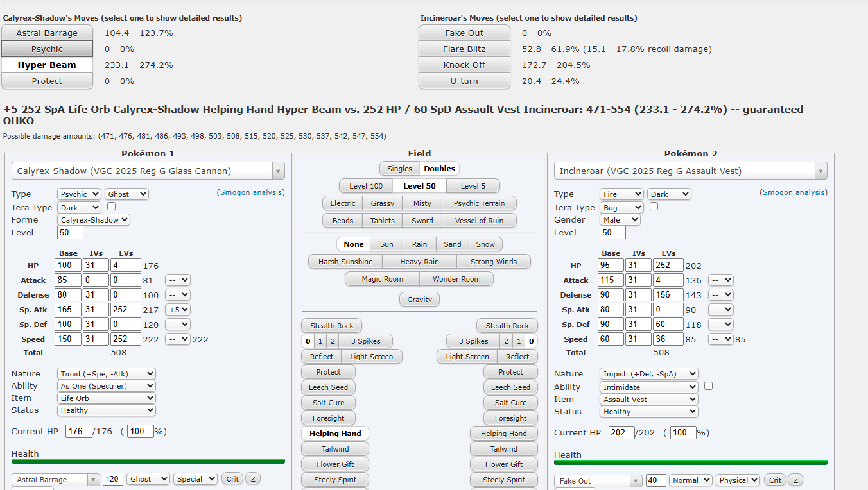Enable Harsh Sunshine weather

pyautogui.click(x=345, y=262)
